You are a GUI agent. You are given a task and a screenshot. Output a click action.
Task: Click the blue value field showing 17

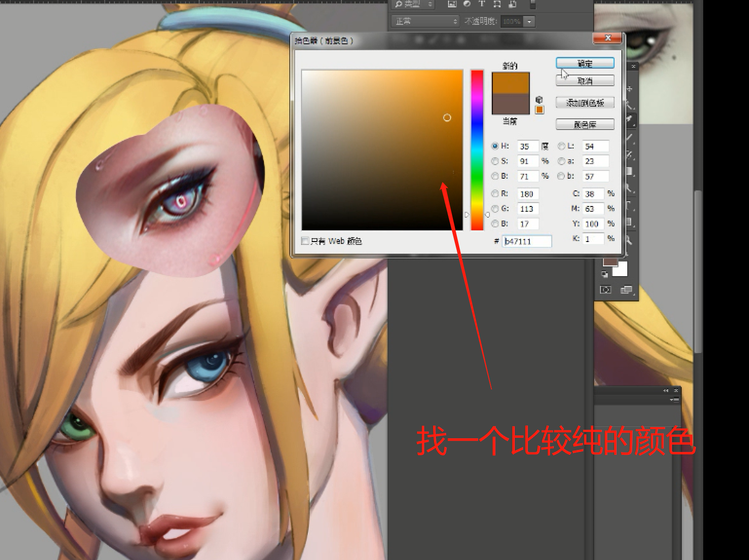[528, 224]
